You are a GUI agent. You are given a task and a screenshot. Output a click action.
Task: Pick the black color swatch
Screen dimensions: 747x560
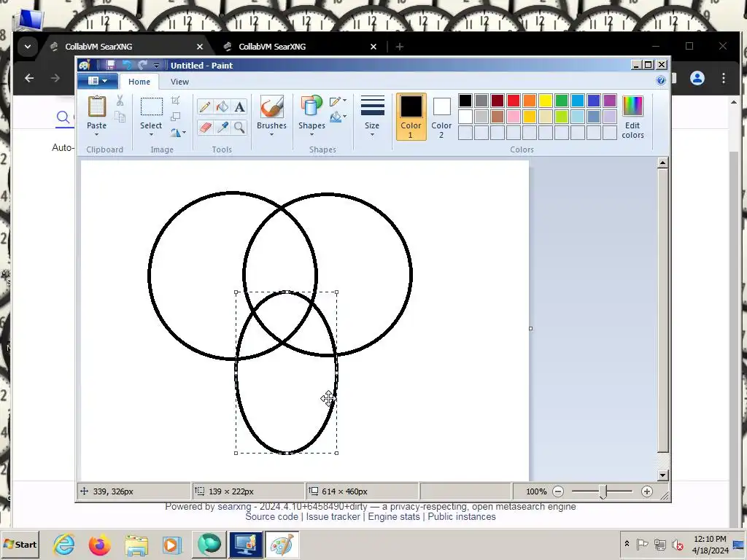465,101
